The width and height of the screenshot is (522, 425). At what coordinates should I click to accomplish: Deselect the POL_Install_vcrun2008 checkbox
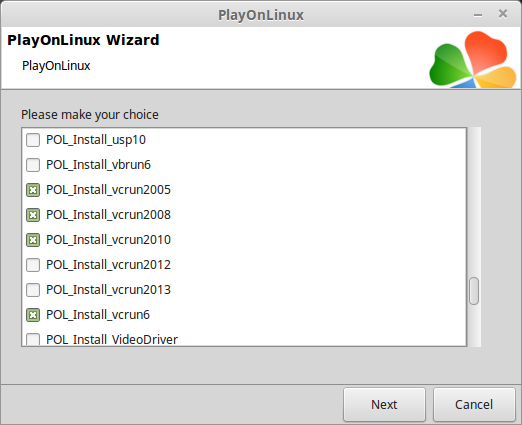(33, 215)
